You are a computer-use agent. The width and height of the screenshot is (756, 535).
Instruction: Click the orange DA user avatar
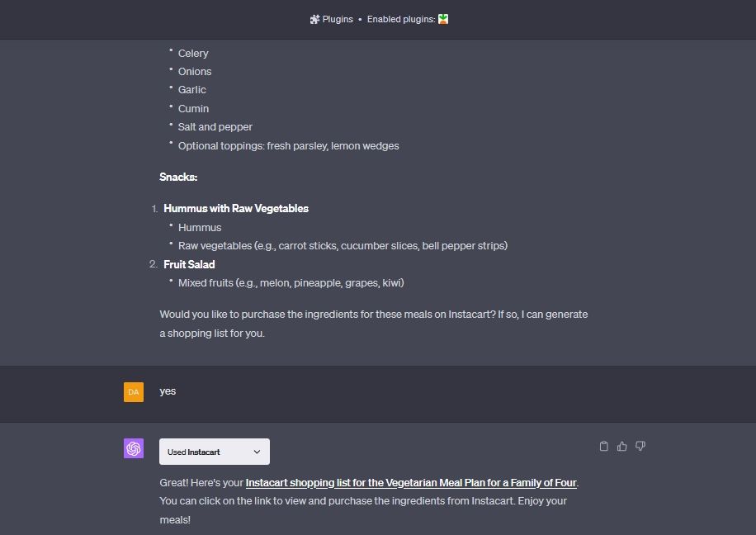coord(134,392)
